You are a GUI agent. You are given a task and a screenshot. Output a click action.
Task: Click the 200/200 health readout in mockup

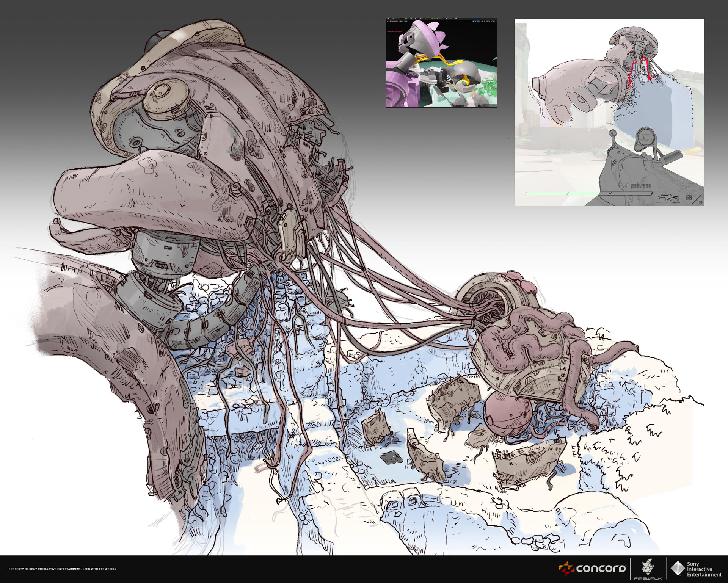coord(638,186)
